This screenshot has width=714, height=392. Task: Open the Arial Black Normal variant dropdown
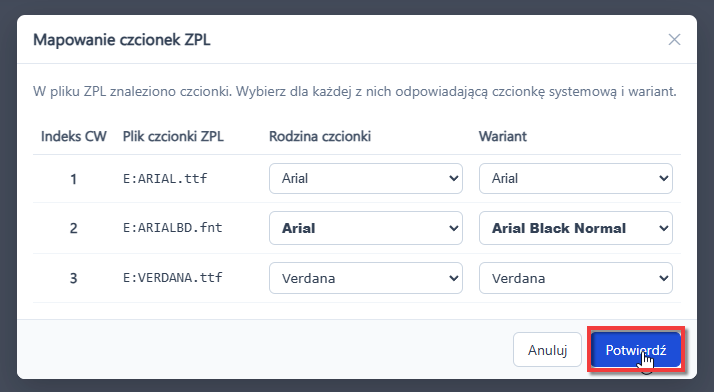pyautogui.click(x=576, y=228)
